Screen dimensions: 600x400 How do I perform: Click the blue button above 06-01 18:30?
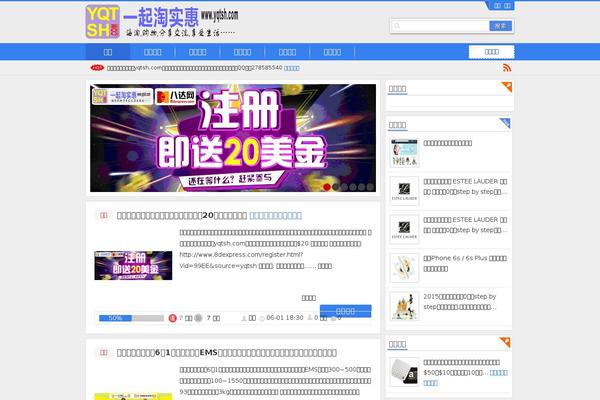pyautogui.click(x=346, y=311)
